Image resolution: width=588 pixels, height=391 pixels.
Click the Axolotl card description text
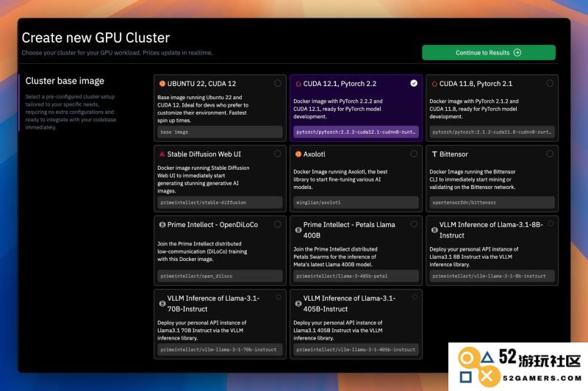tap(340, 179)
